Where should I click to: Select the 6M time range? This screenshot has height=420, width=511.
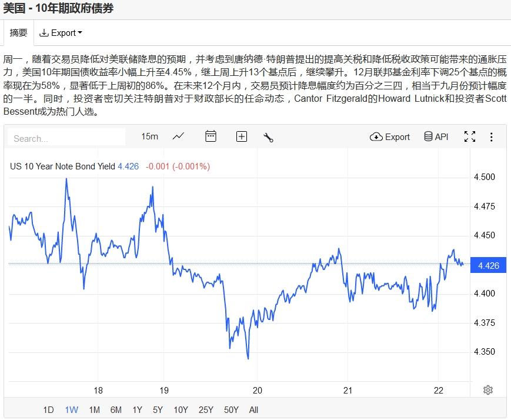[x=116, y=410]
